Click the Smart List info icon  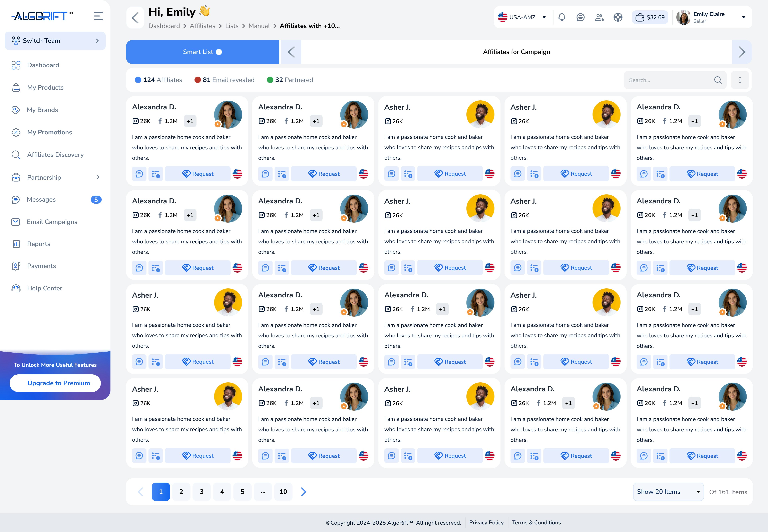click(x=219, y=52)
